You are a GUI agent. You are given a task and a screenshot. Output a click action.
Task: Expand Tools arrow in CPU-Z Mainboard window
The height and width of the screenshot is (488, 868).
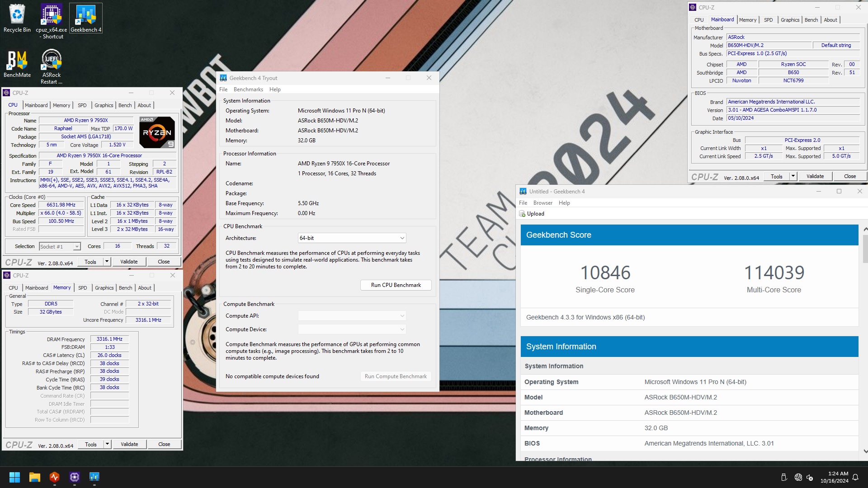pyautogui.click(x=793, y=176)
